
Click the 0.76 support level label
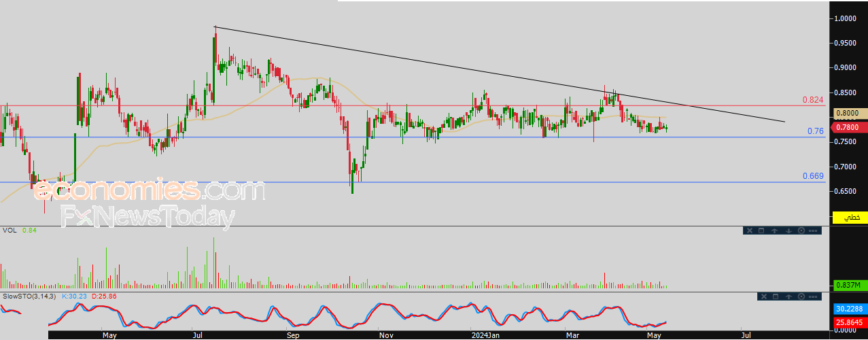816,131
